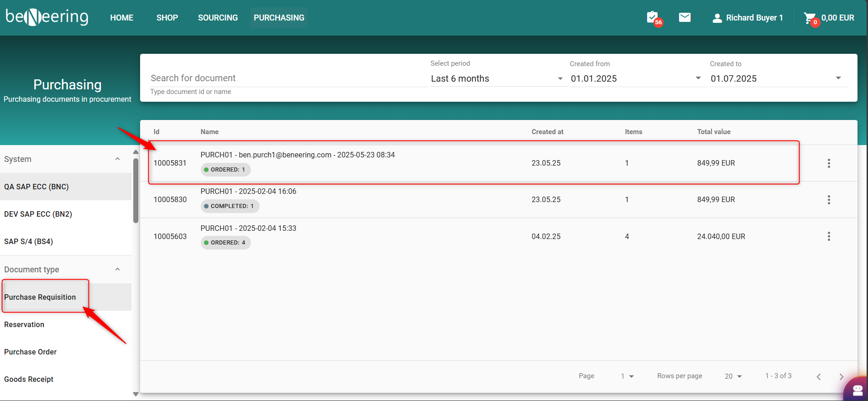Change the Rows per page dropdown
The image size is (868, 401).
733,376
